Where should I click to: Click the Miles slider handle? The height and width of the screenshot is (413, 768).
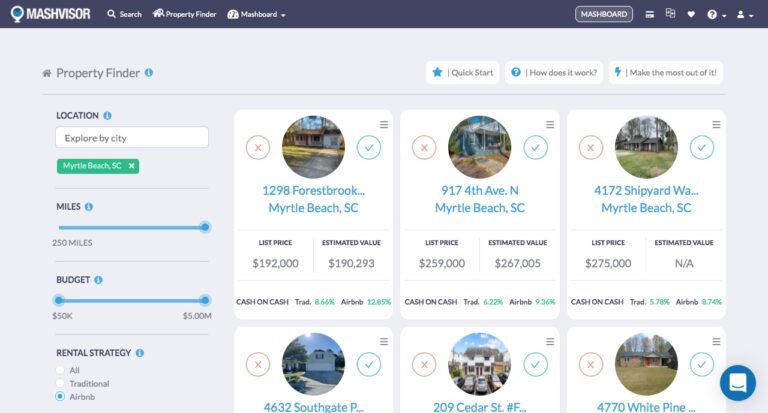point(205,227)
